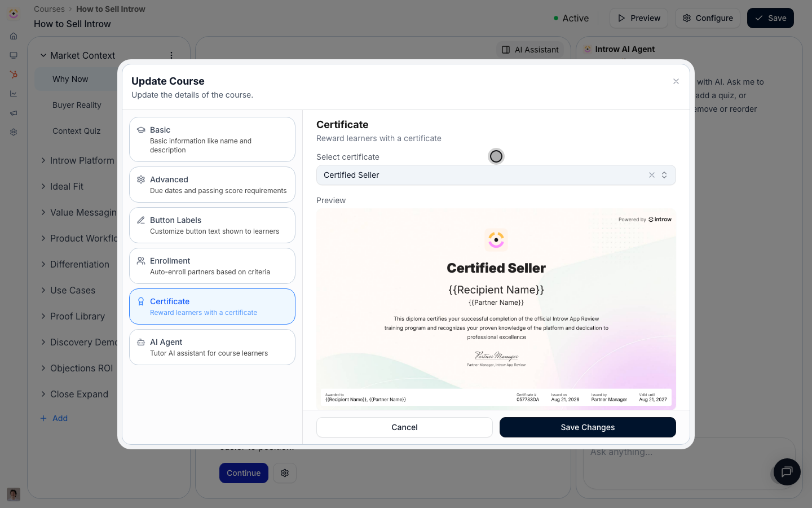The width and height of the screenshot is (812, 508).
Task: Expand the Proof Library section
Action: (x=43, y=316)
